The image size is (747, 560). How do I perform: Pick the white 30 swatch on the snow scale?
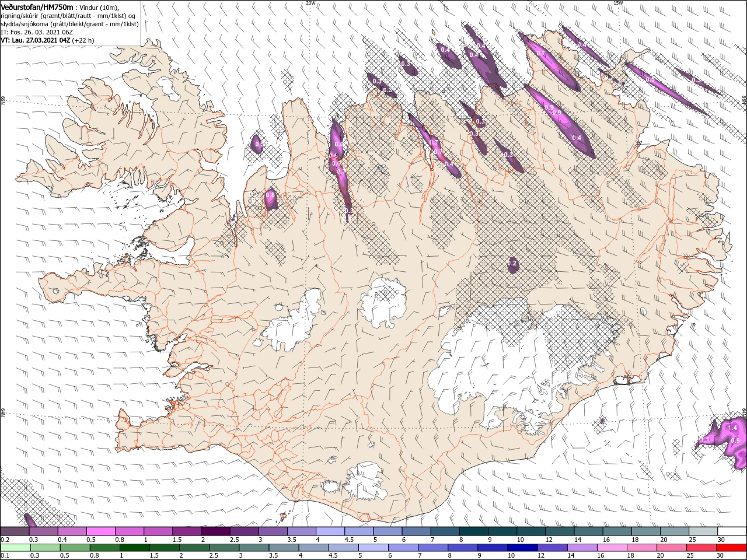732,531
